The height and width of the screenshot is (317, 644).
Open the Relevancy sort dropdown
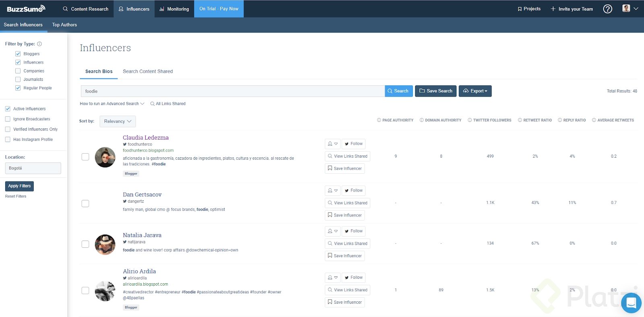[x=118, y=121]
